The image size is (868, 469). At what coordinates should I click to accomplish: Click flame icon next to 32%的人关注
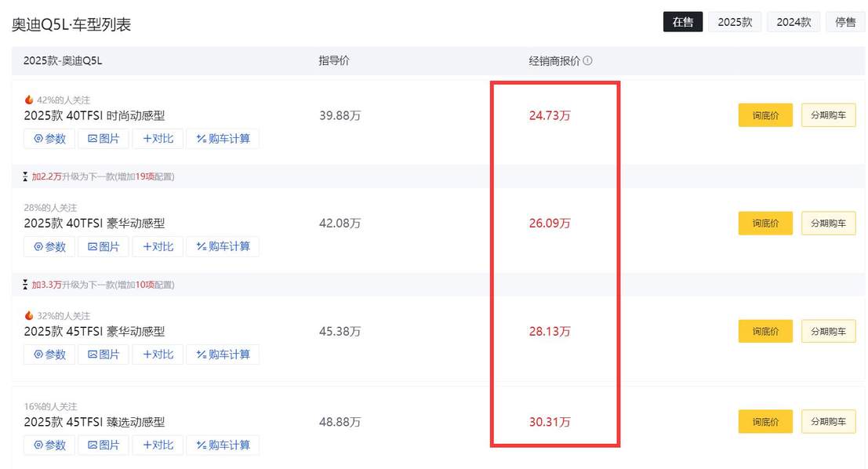tap(29, 315)
